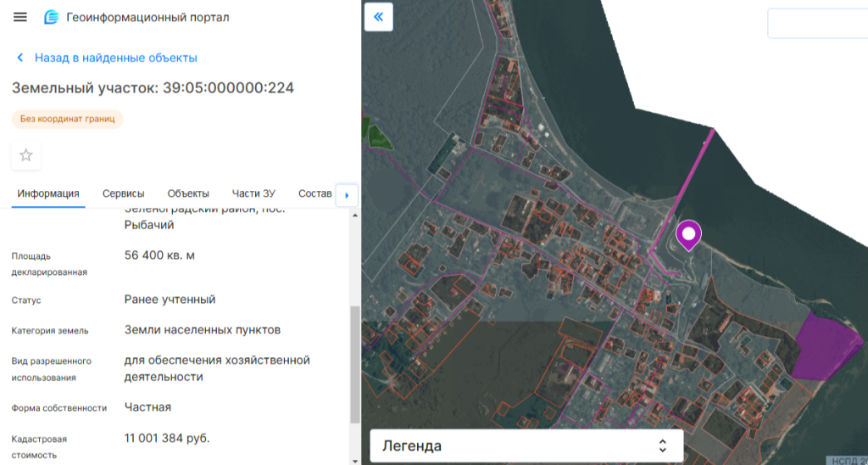868x465 pixels.
Task: Add parcel to favorites with star icon
Action: point(26,155)
